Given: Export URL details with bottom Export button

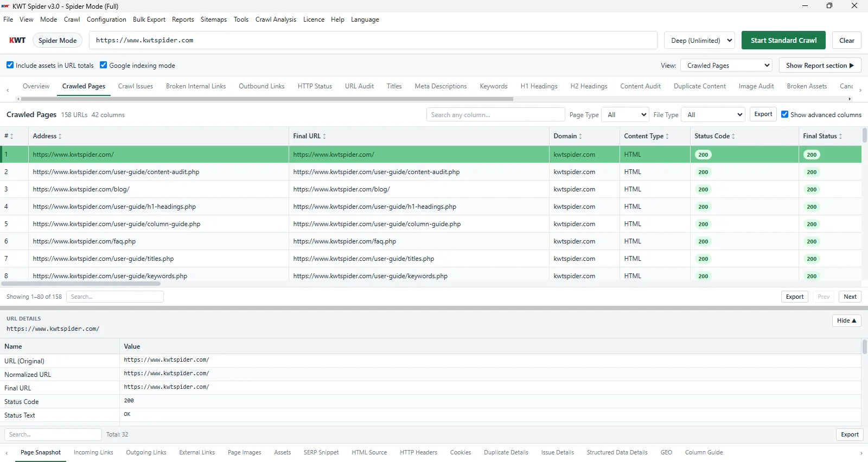Looking at the screenshot, I should pyautogui.click(x=850, y=434).
